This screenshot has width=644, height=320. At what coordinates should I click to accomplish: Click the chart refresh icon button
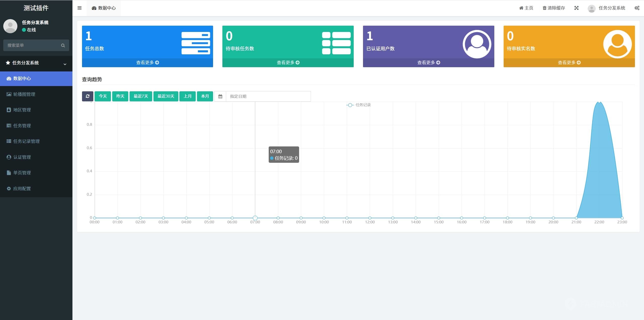(88, 96)
